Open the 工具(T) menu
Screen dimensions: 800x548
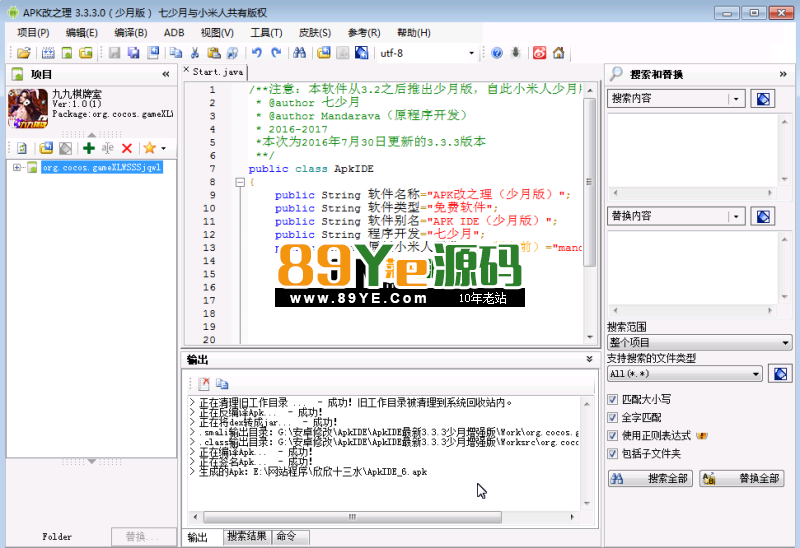click(x=266, y=33)
